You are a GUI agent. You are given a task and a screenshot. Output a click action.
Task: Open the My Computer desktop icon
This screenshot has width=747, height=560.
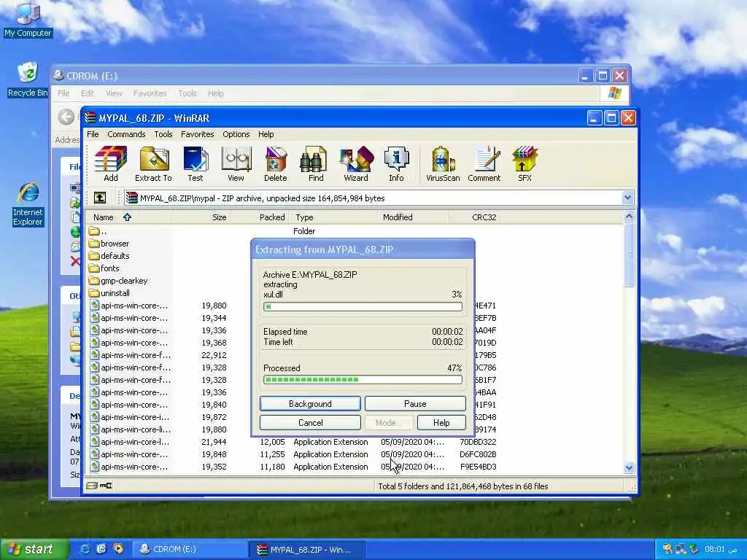click(28, 20)
